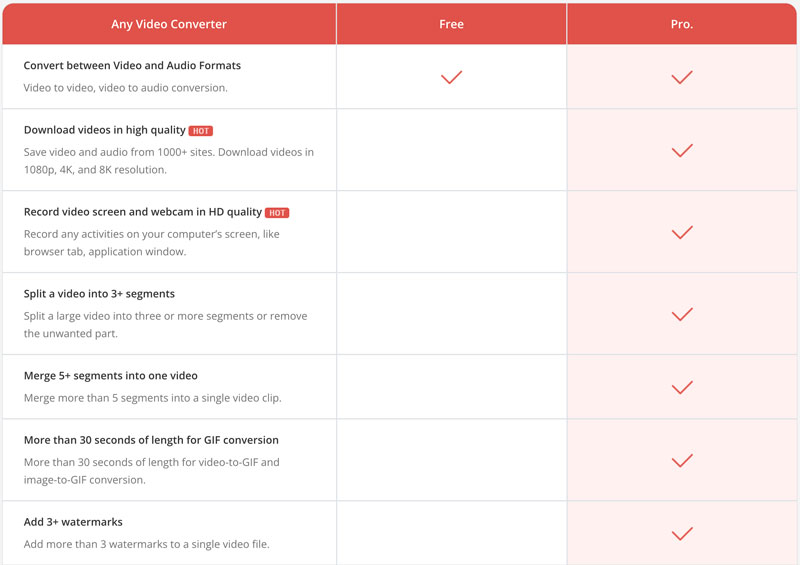800x565 pixels.
Task: Click the Merge 5+ segments into one video title
Action: (110, 376)
